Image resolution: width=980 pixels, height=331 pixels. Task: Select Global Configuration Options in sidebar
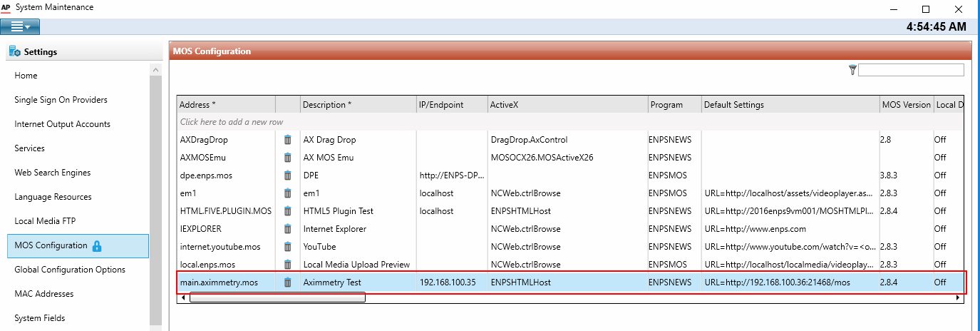[70, 270]
